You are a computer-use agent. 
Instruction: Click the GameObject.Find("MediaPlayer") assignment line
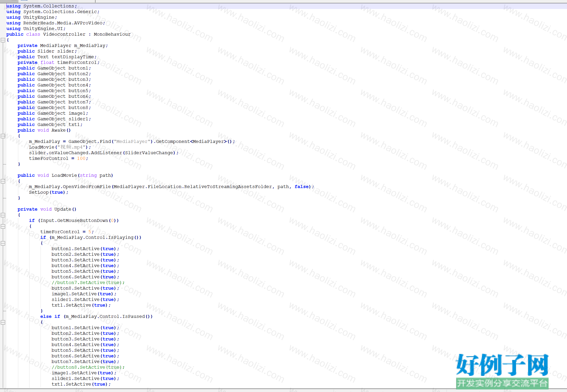click(x=132, y=142)
